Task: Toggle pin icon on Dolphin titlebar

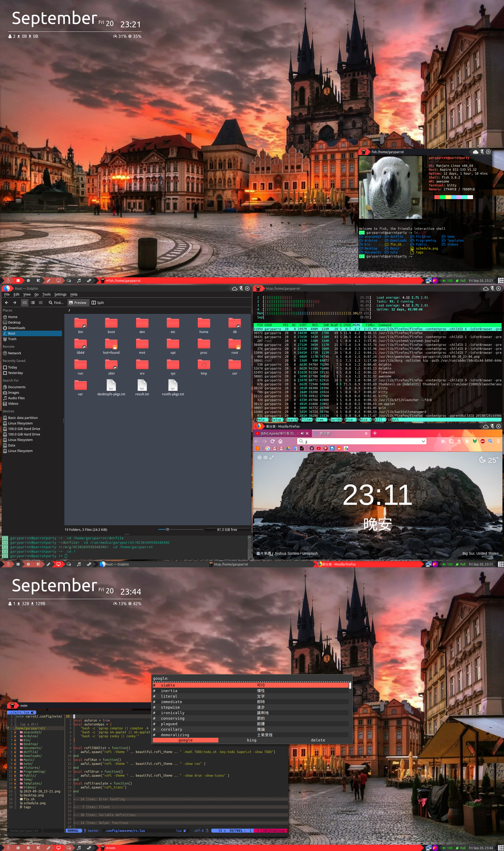Action: pyautogui.click(x=241, y=288)
